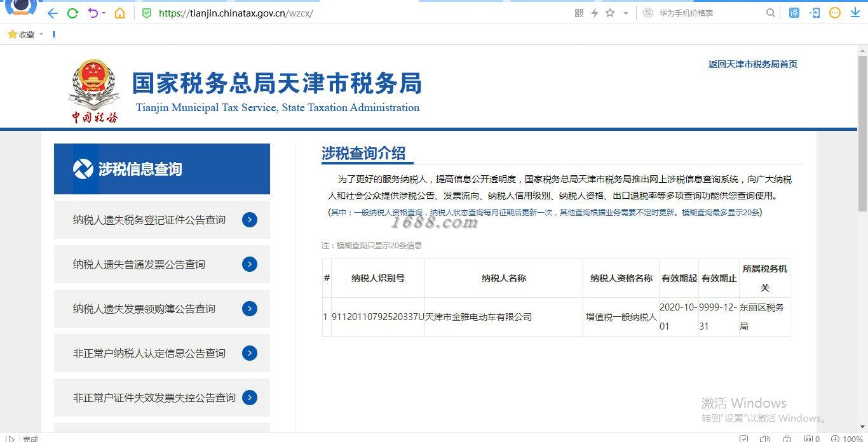868x442 pixels.
Task: Expand the arrow next to 收藏
Action: [x=41, y=34]
